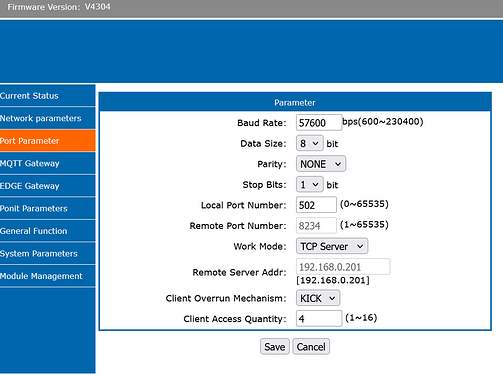Click the Baud Rate label
This screenshot has height=375, width=503.
pyautogui.click(x=262, y=123)
